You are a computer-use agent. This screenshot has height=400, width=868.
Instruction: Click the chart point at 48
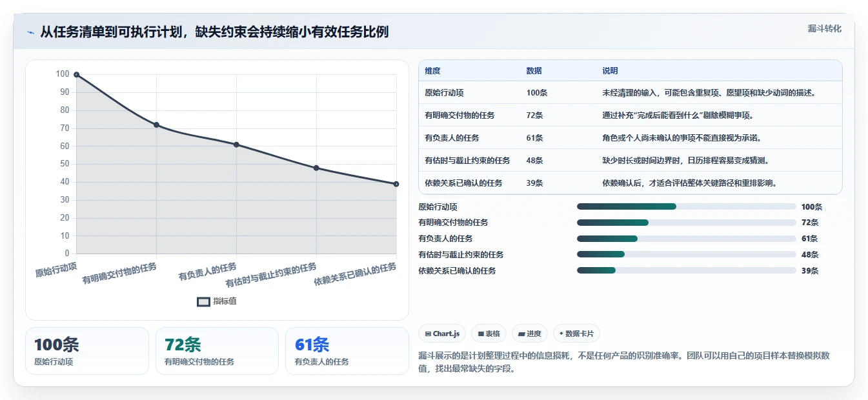[316, 168]
